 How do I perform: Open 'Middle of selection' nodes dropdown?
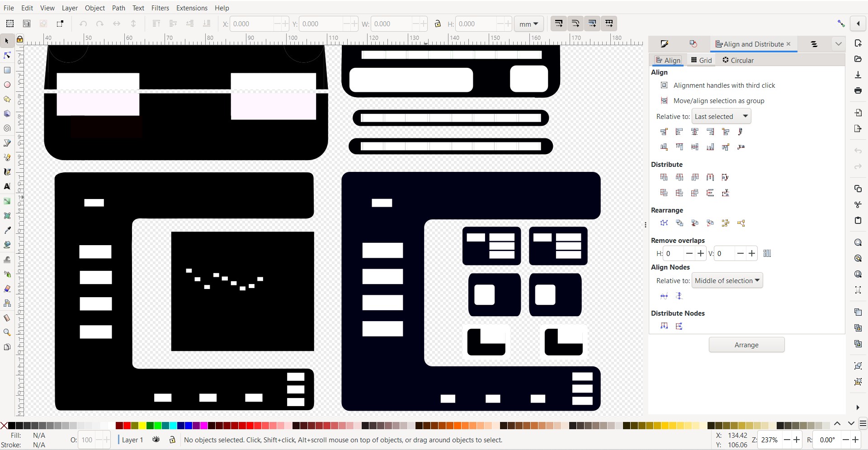727,280
